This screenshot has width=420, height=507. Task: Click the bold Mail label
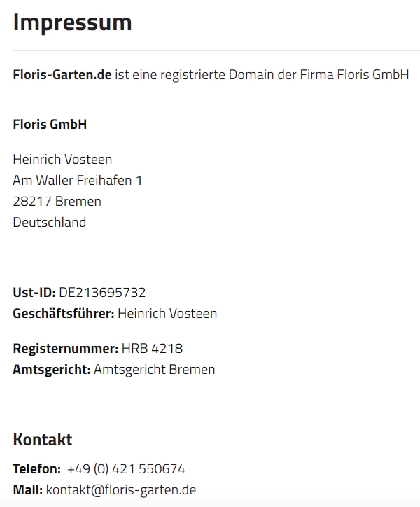coord(27,490)
